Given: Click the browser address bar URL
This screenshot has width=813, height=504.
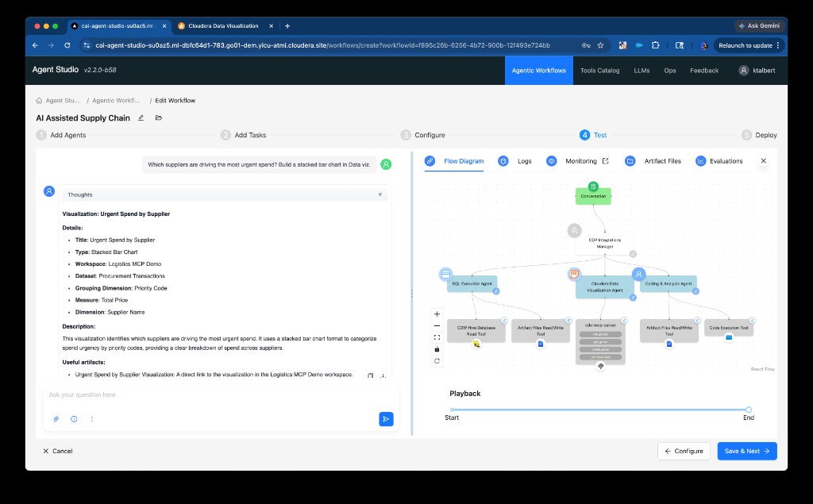Looking at the screenshot, I should click(x=322, y=45).
